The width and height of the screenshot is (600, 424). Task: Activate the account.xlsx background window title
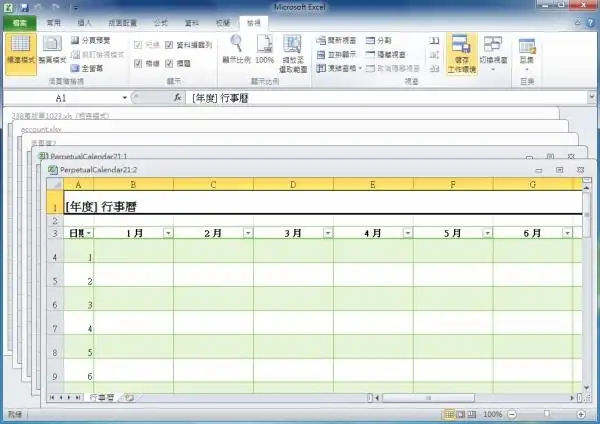pos(41,129)
